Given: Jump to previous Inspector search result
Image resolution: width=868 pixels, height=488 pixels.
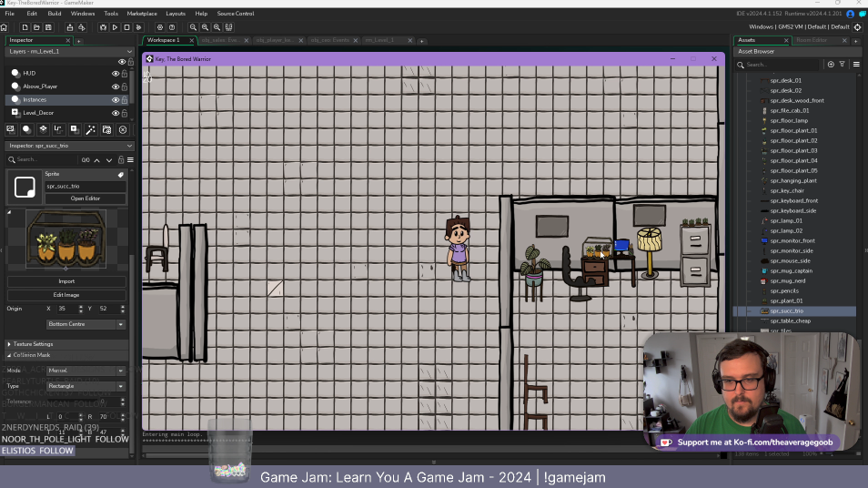Looking at the screenshot, I should 96,160.
